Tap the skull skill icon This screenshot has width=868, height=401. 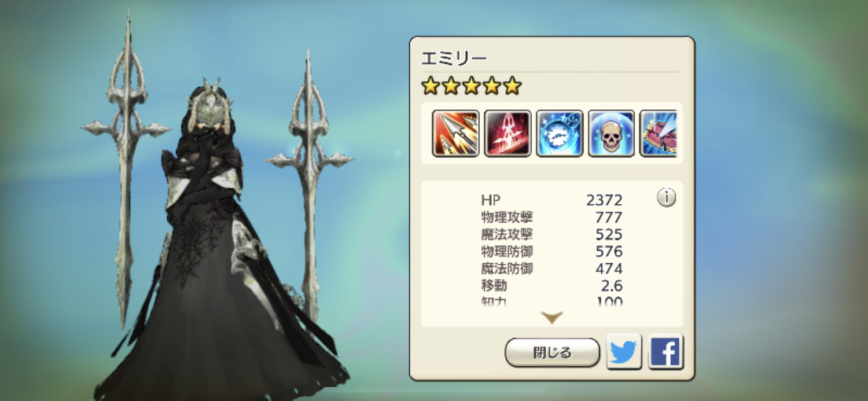coord(612,134)
